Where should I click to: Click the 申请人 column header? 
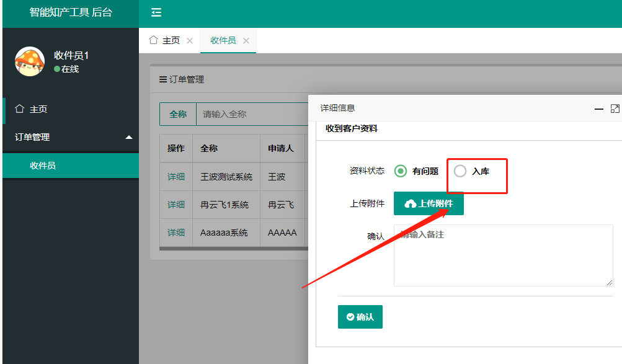(x=281, y=148)
